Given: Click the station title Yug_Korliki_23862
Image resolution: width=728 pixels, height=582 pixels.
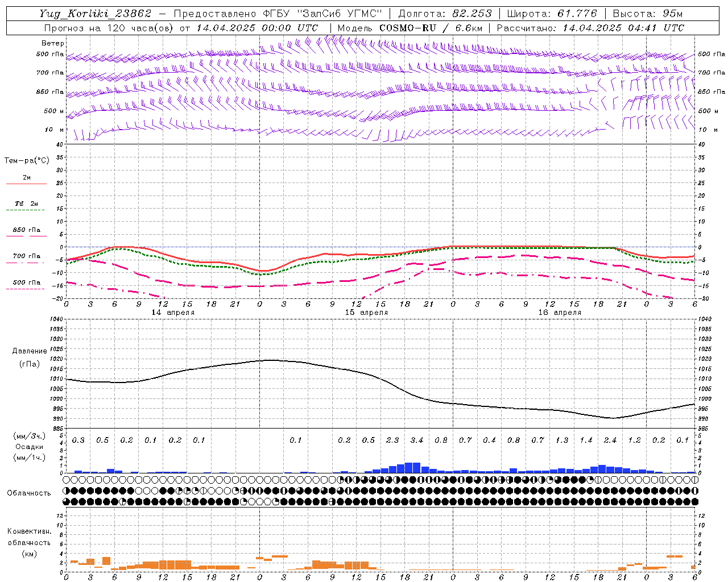Looking at the screenshot, I should 96,14.
